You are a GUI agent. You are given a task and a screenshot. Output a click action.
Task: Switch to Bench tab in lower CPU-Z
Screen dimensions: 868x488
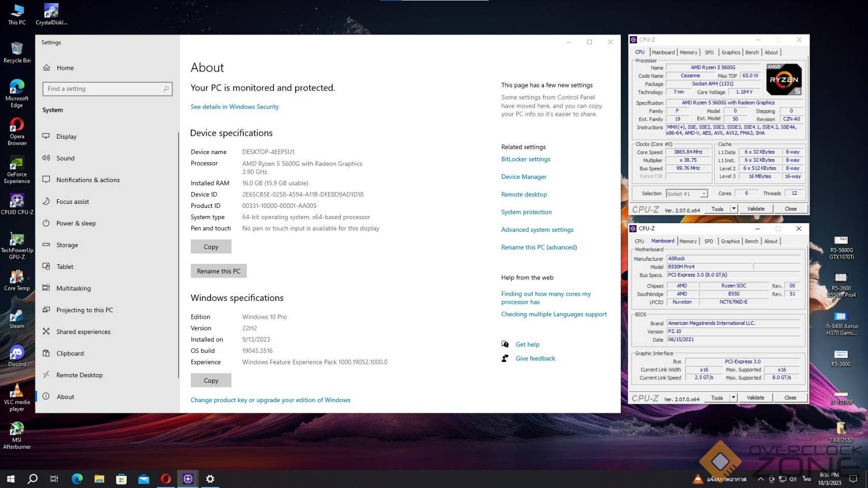[751, 241]
